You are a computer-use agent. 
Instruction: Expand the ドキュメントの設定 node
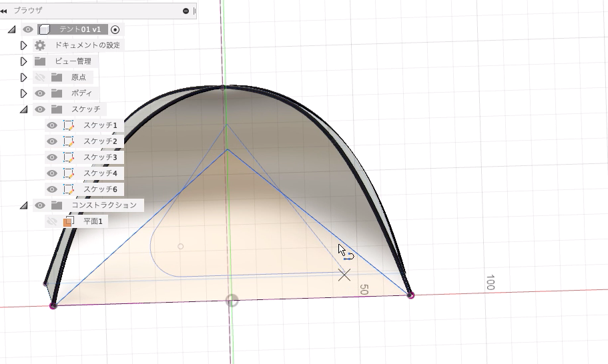[23, 45]
